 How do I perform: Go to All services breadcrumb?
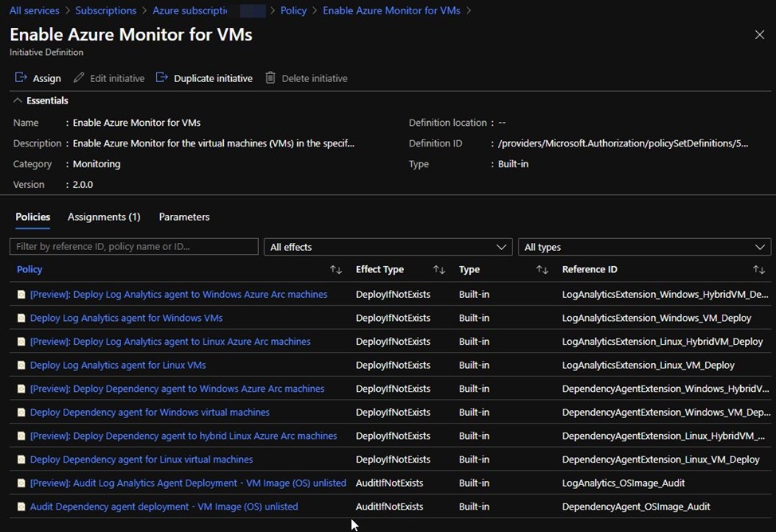coord(34,10)
